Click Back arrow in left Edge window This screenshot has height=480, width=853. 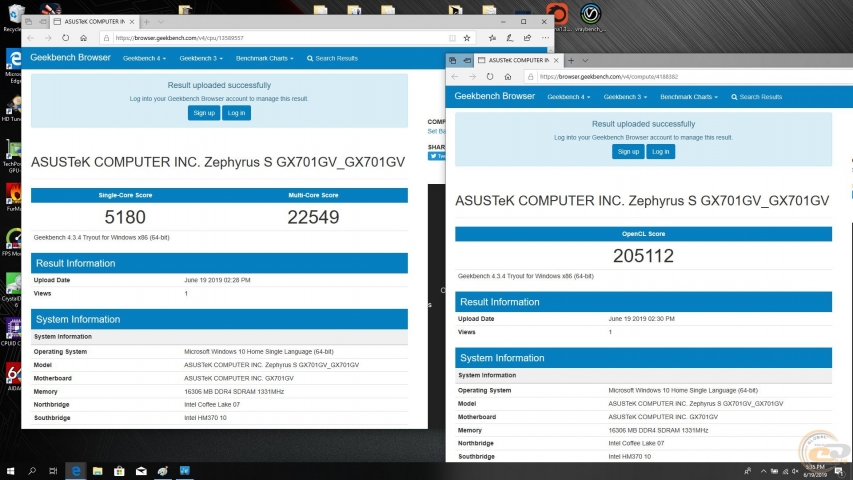click(30, 38)
